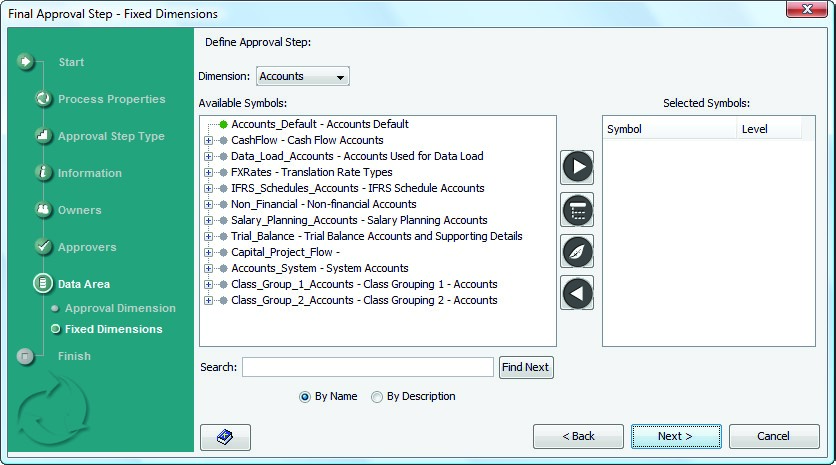Select the By Name radio button
The height and width of the screenshot is (465, 836).
coord(305,397)
